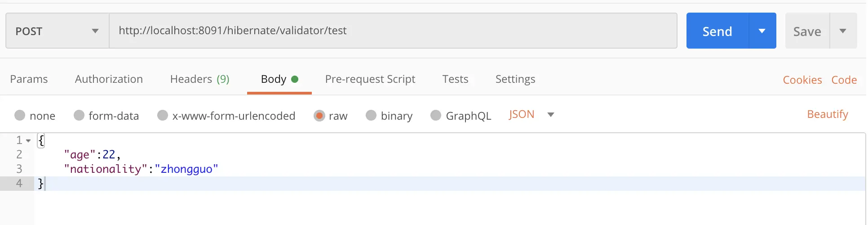868x225 pixels.
Task: Switch to the Tests tab
Action: click(x=455, y=79)
